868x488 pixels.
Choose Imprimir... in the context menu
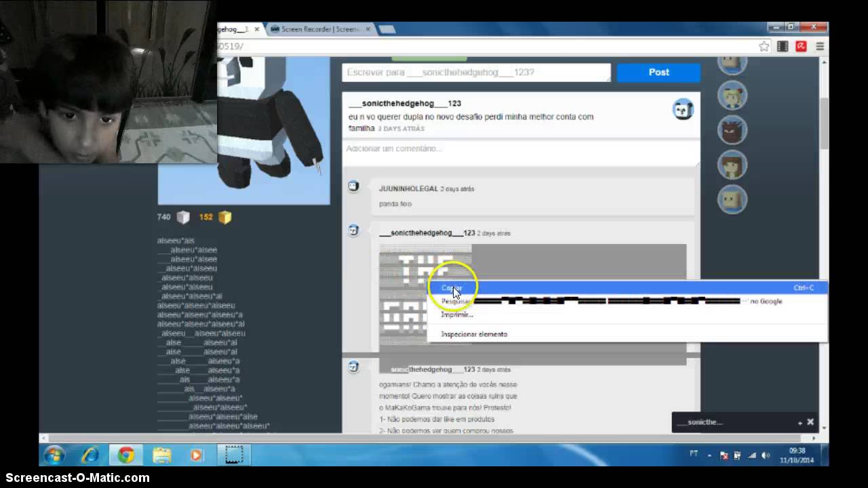point(627,314)
